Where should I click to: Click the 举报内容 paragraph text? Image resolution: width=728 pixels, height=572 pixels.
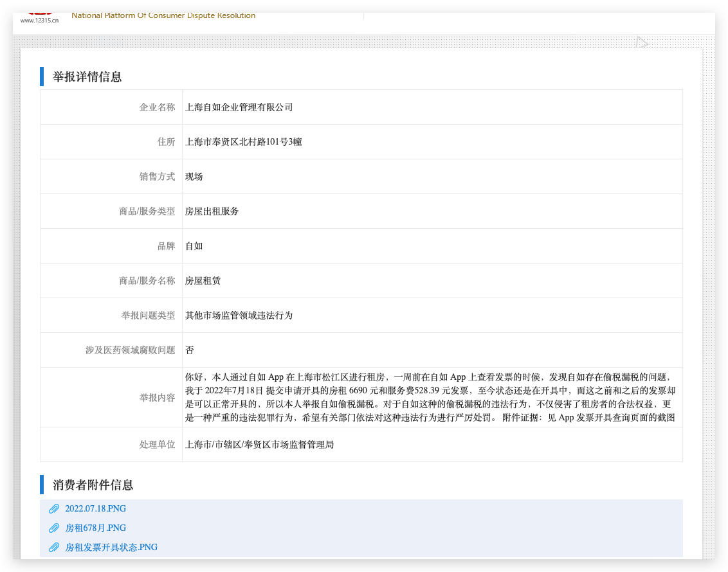(x=430, y=397)
